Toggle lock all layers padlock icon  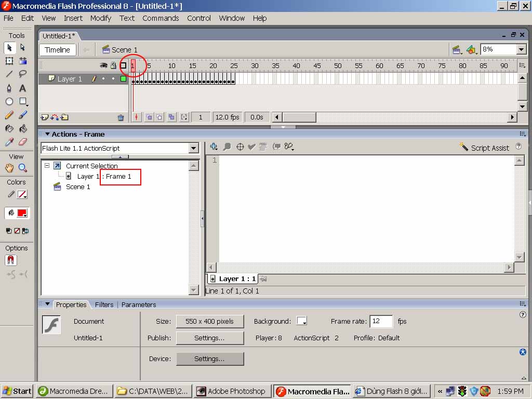tap(113, 65)
